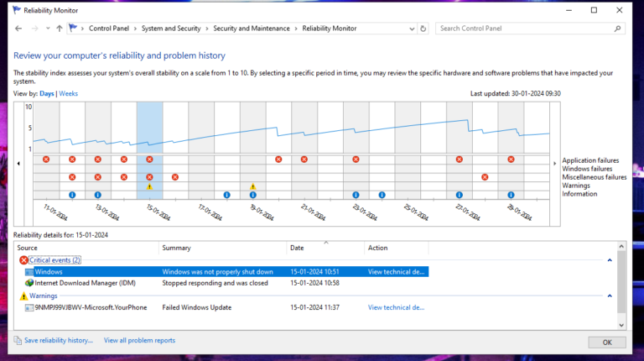Expand breadcrumb arrow after Control Panel
The height and width of the screenshot is (361, 644).
tap(135, 29)
